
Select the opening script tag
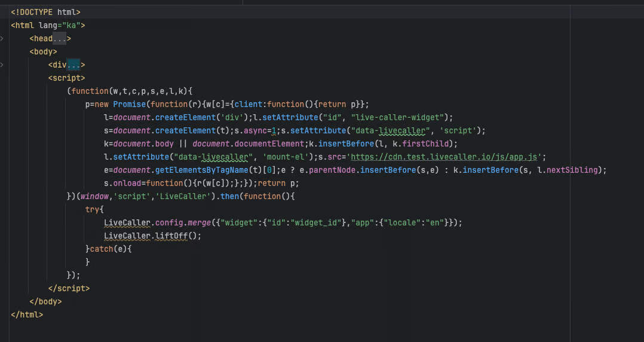[x=67, y=78]
